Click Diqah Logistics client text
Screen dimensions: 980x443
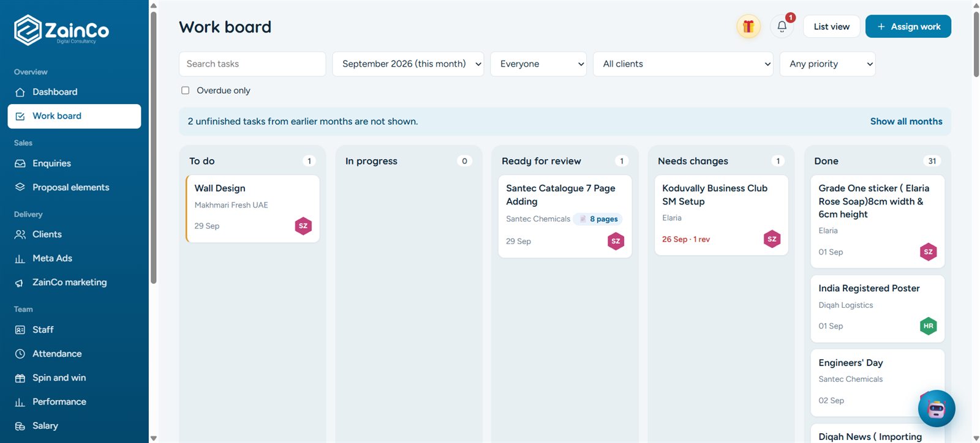point(845,305)
